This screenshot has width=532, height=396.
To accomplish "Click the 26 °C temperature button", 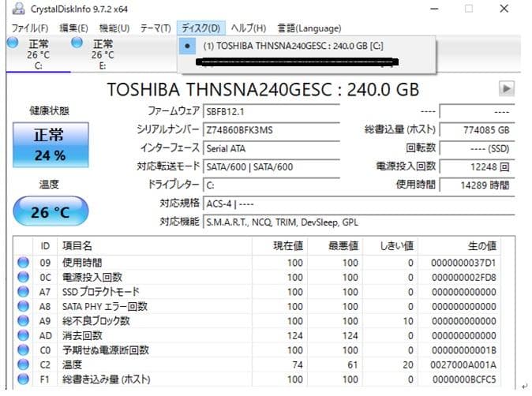I will click(x=51, y=211).
